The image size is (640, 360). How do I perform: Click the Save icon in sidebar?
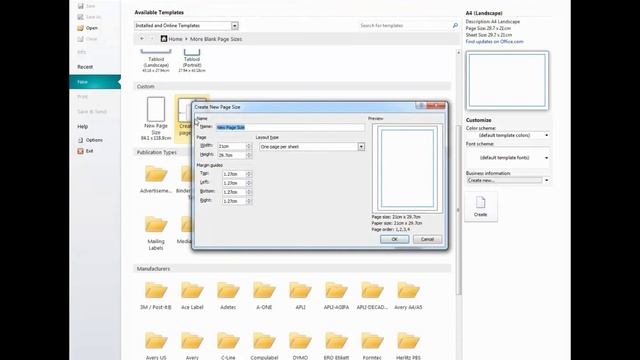80,6
